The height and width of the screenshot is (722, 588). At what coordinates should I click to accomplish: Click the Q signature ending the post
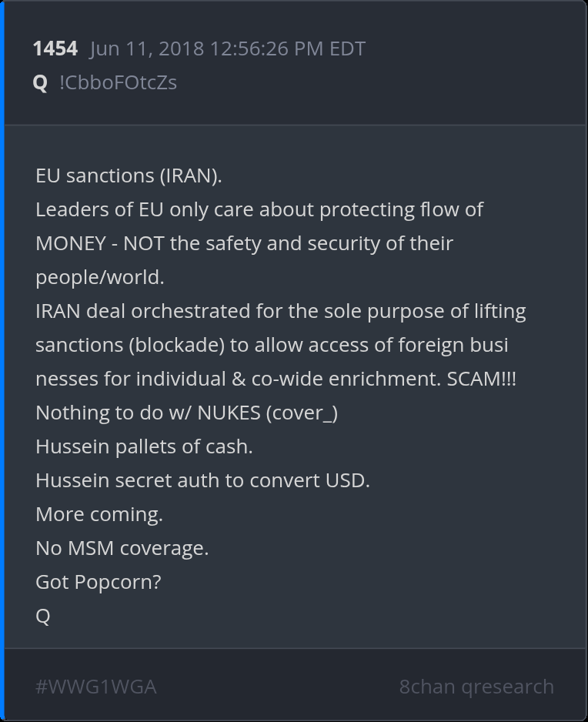[43, 616]
